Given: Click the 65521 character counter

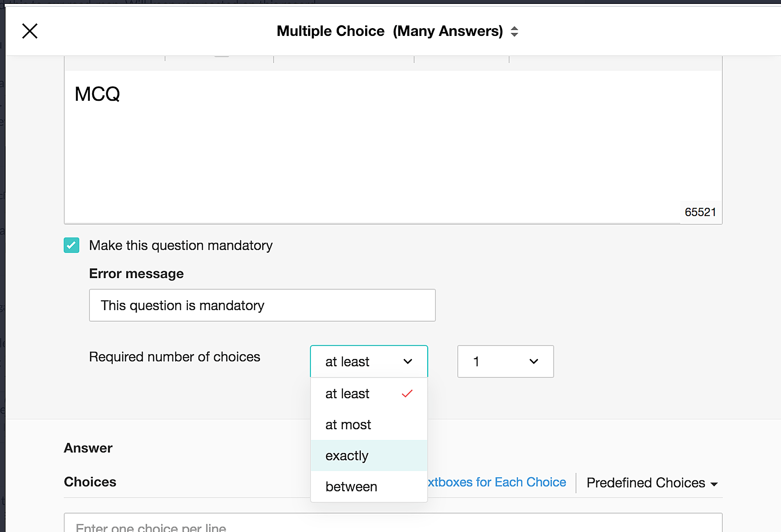Looking at the screenshot, I should click(700, 212).
